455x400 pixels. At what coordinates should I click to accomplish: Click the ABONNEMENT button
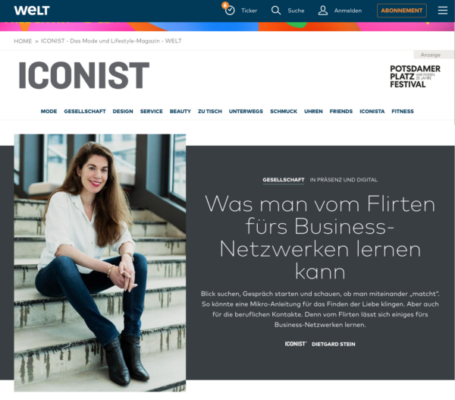pos(402,10)
